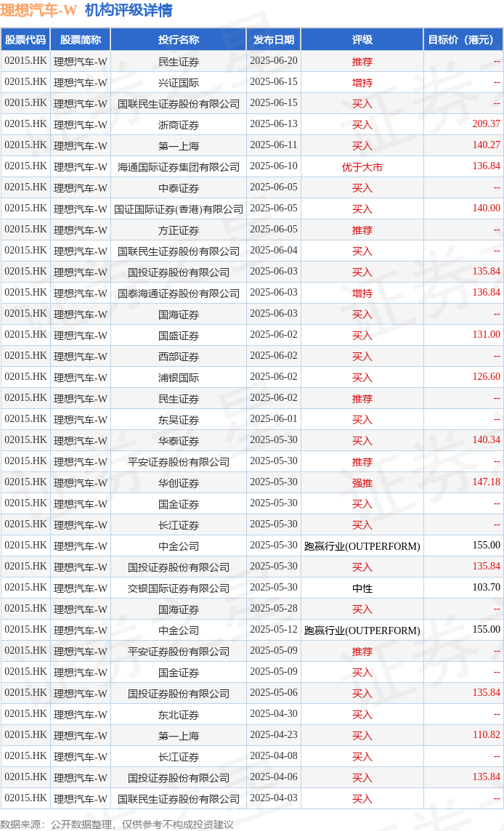Click the date 2025-05-12

274,630
